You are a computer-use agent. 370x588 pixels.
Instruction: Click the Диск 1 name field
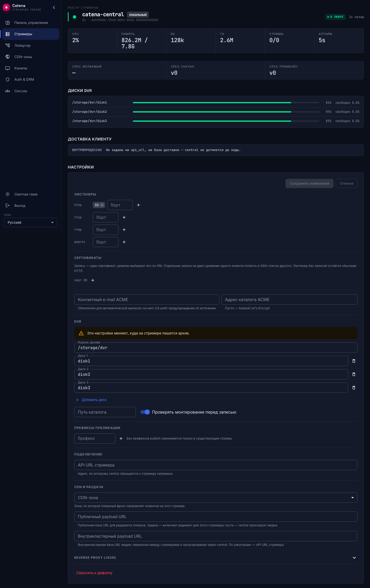(x=211, y=361)
